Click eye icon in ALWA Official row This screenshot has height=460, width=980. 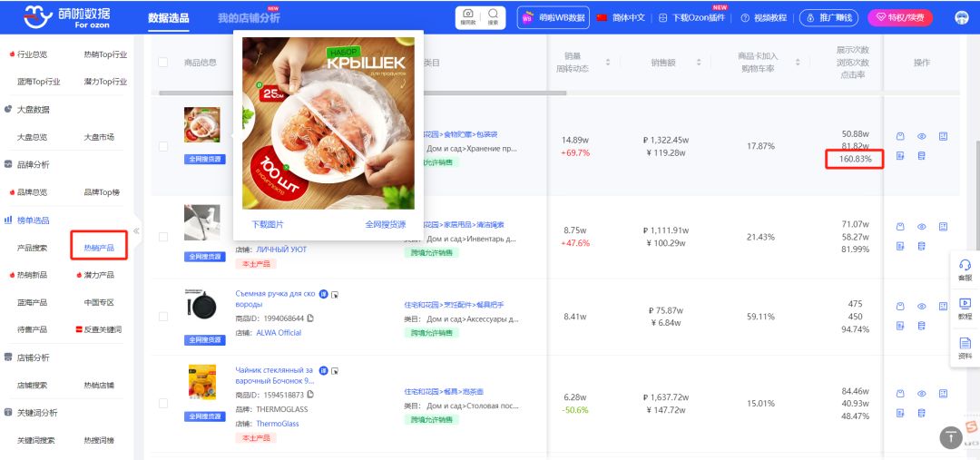921,307
